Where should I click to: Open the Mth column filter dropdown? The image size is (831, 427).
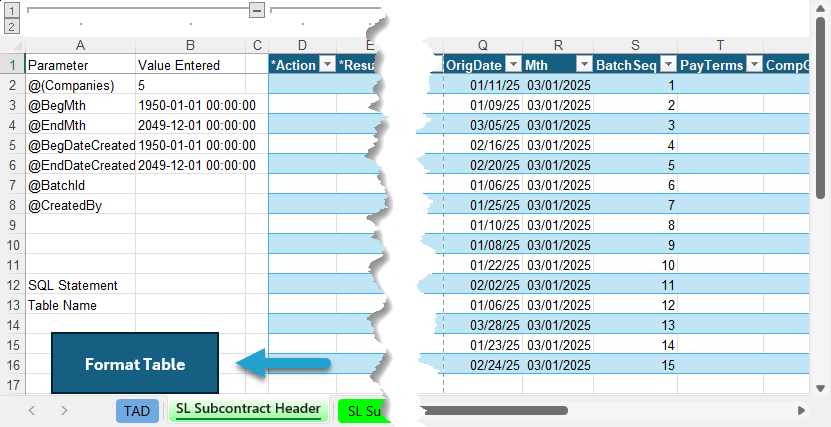click(584, 65)
